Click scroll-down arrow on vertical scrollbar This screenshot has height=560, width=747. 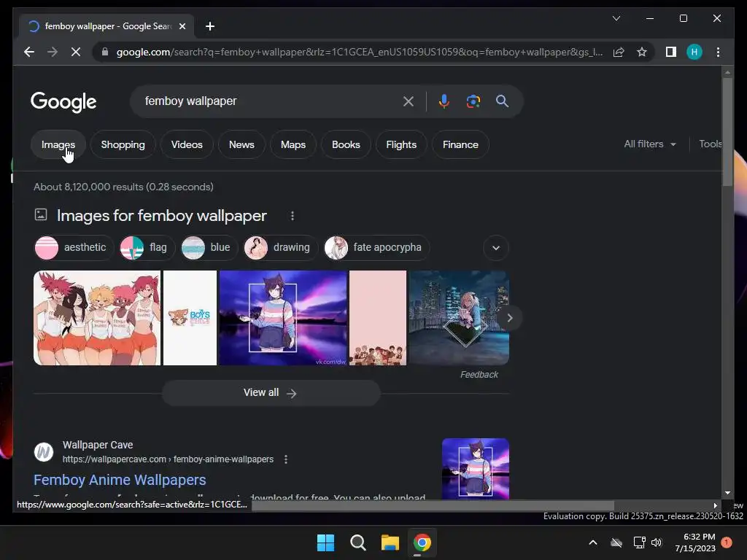pyautogui.click(x=727, y=493)
